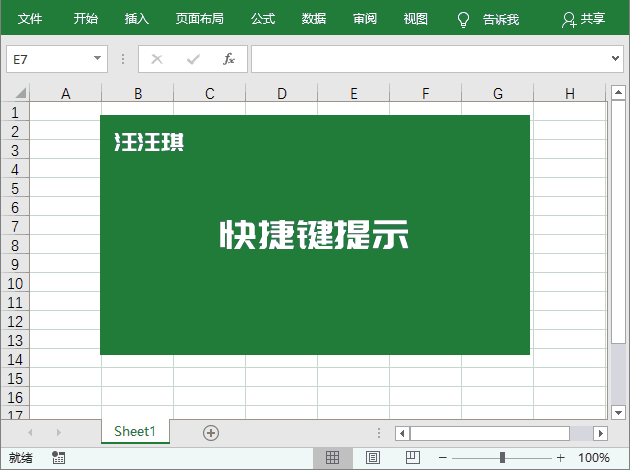This screenshot has width=630, height=470.
Task: Click the cancel X formula icon
Action: [x=157, y=59]
